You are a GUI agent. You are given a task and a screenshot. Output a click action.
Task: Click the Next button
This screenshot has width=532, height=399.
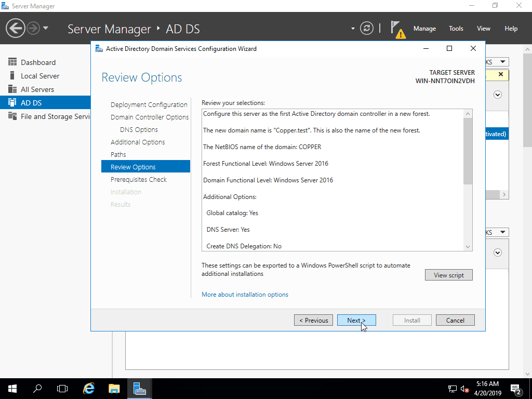pos(356,320)
